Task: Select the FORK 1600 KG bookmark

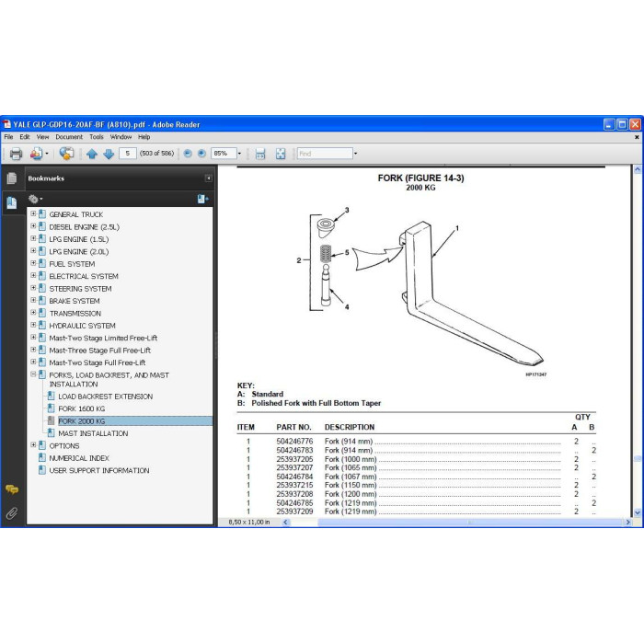Action: pyautogui.click(x=81, y=408)
